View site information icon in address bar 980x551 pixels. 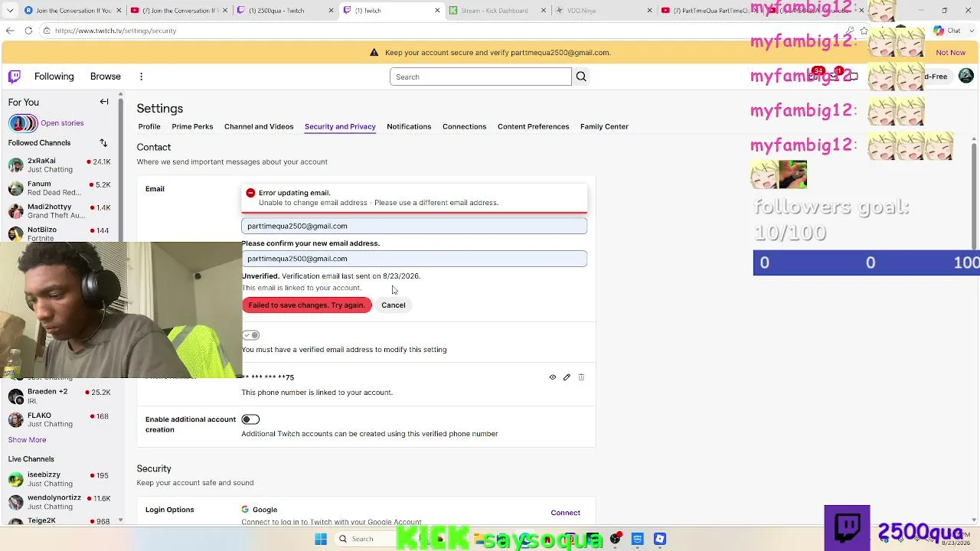click(47, 31)
